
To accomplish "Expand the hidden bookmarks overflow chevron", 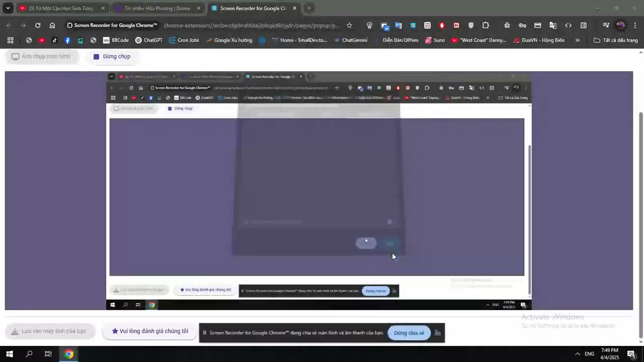I will pos(577,40).
